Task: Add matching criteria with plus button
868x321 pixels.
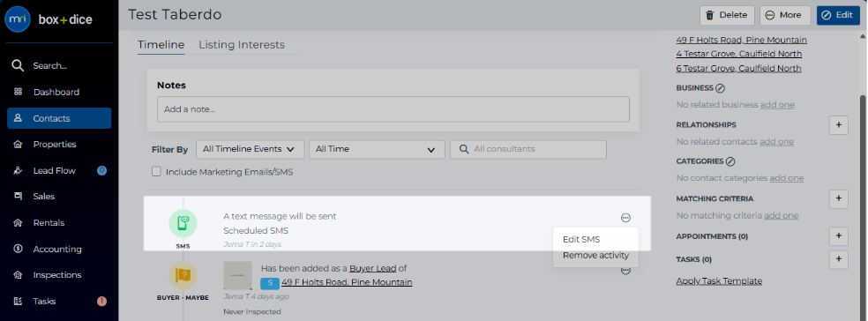Action: (838, 198)
